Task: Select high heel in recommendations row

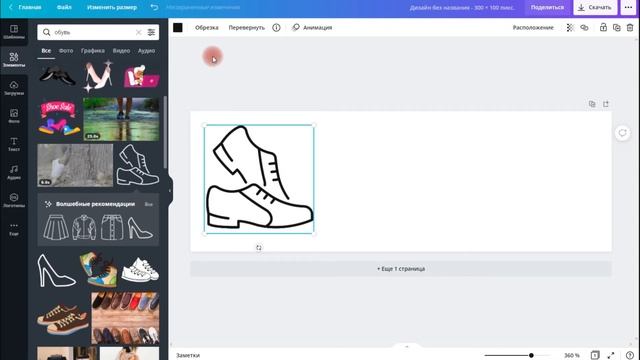Action: coord(140,228)
